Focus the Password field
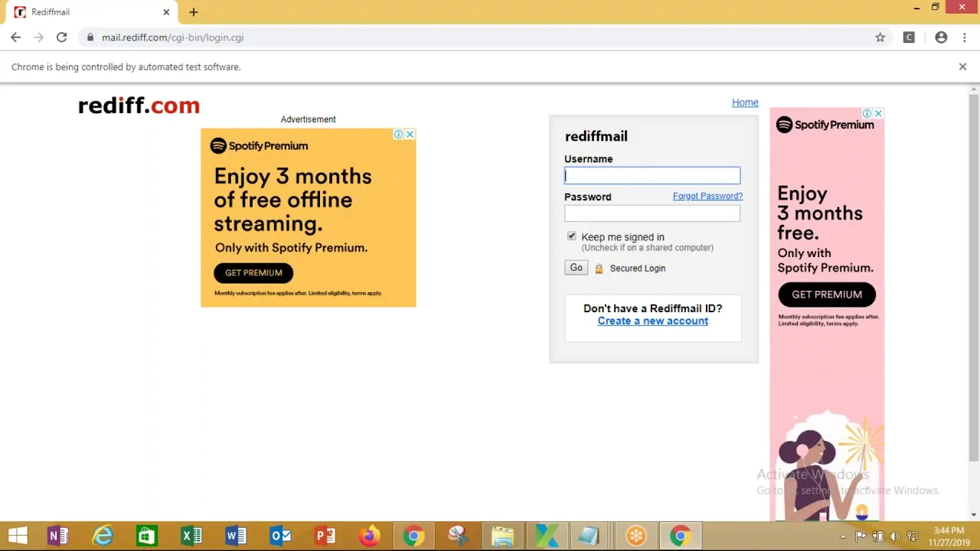Viewport: 980px width, 551px height. 652,214
